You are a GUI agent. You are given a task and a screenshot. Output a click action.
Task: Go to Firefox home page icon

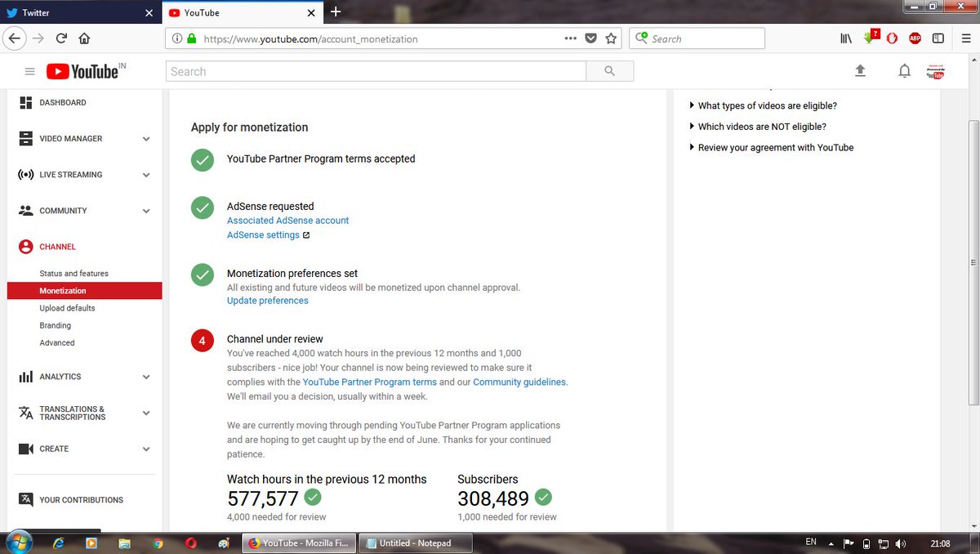pos(83,38)
